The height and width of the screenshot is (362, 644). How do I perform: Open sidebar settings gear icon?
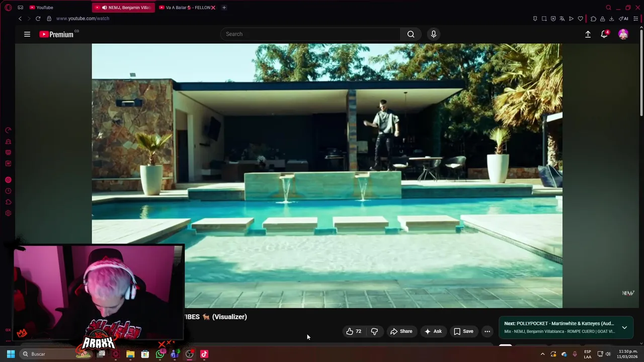[x=8, y=213]
